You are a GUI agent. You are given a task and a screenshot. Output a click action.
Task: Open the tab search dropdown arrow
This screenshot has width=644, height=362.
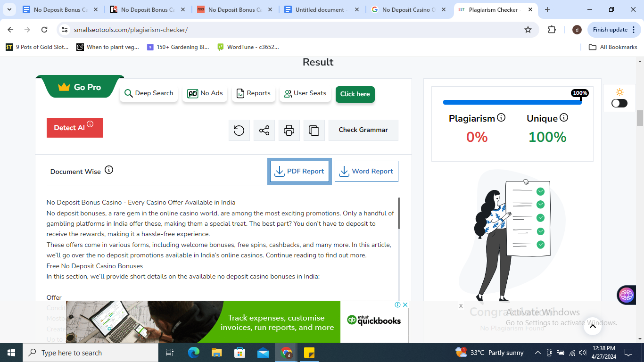pos(9,9)
